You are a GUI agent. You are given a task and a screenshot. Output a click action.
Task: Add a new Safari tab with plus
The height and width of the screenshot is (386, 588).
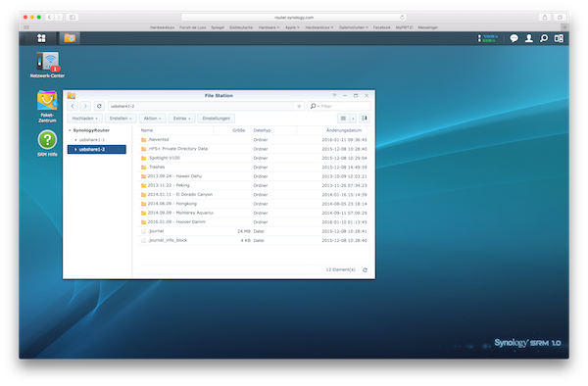coord(564,27)
